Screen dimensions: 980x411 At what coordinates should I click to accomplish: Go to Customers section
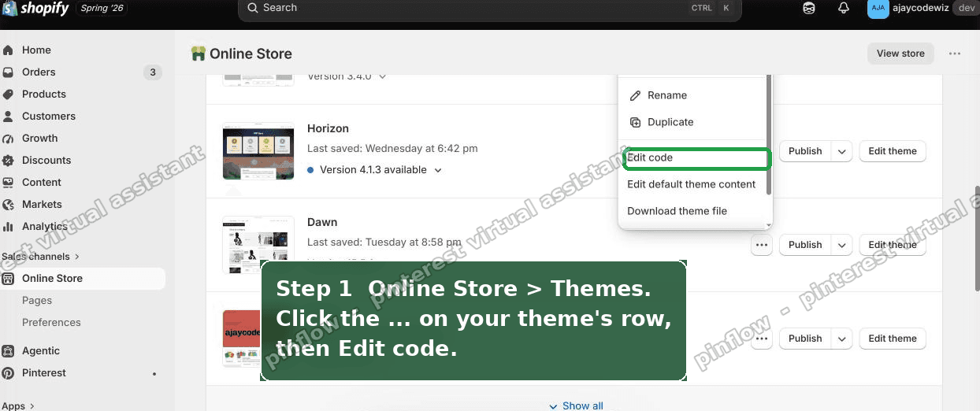click(49, 116)
